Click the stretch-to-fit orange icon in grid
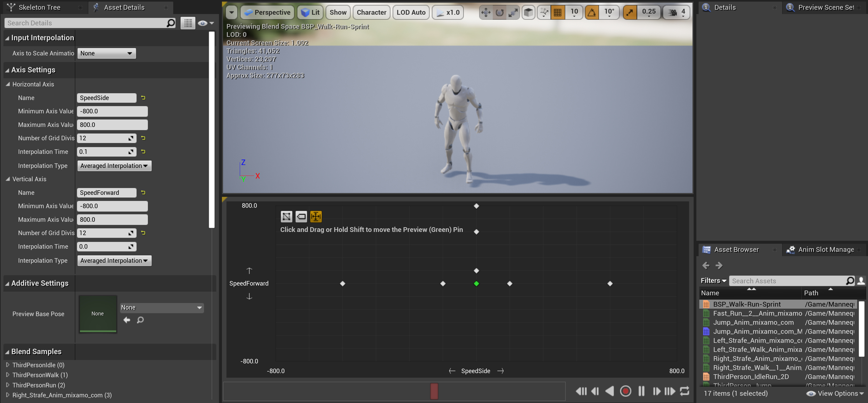 coord(316,217)
